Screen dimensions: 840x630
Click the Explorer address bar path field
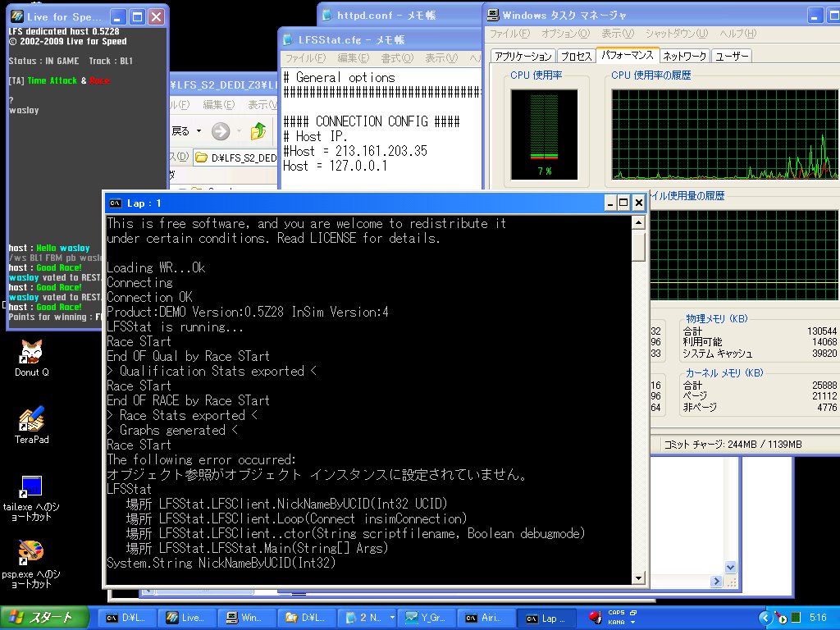(x=235, y=157)
